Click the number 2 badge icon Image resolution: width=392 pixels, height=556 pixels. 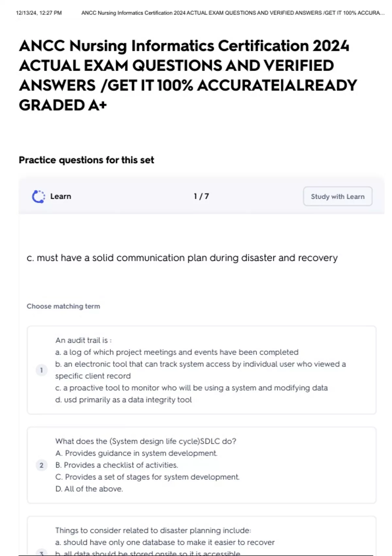pos(41,465)
